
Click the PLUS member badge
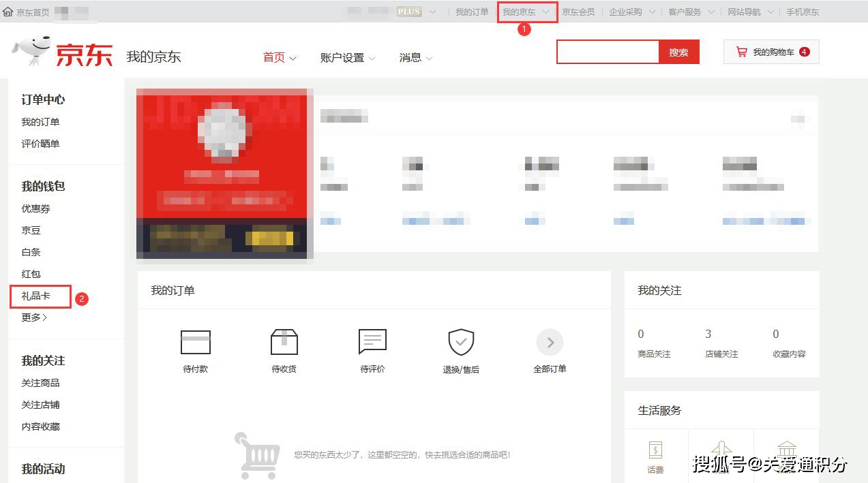pyautogui.click(x=409, y=12)
